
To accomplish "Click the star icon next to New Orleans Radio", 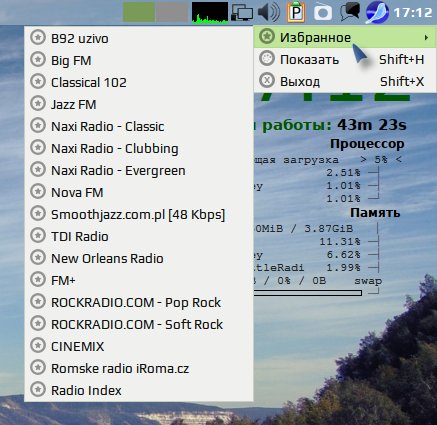I will [38, 257].
